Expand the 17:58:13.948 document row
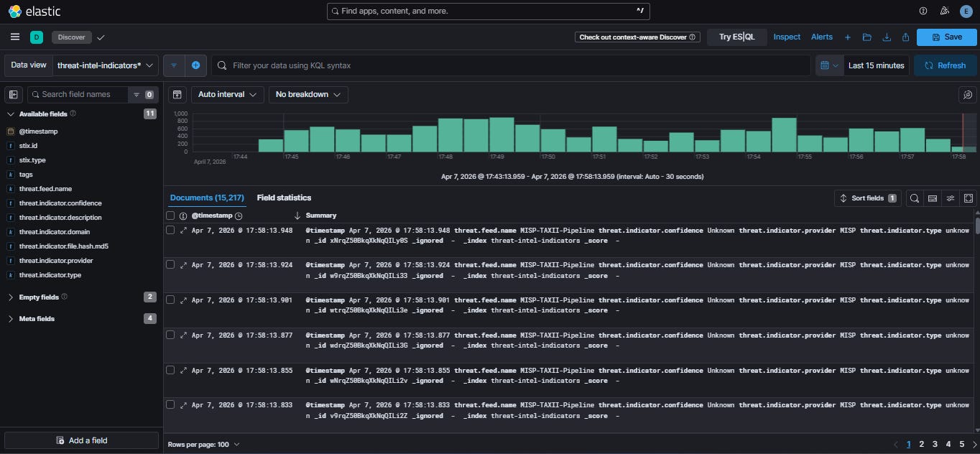 tap(183, 231)
